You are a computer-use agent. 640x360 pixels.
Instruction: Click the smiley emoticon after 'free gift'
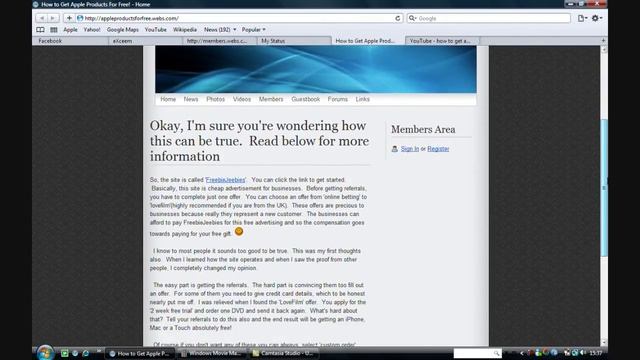(x=239, y=231)
